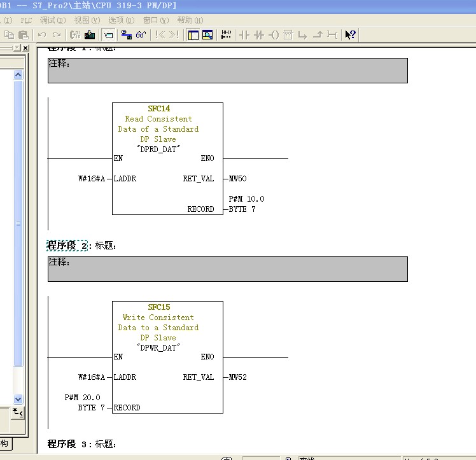This screenshot has height=460, width=476.
Task: Insert a normally closed contact
Action: click(x=258, y=35)
